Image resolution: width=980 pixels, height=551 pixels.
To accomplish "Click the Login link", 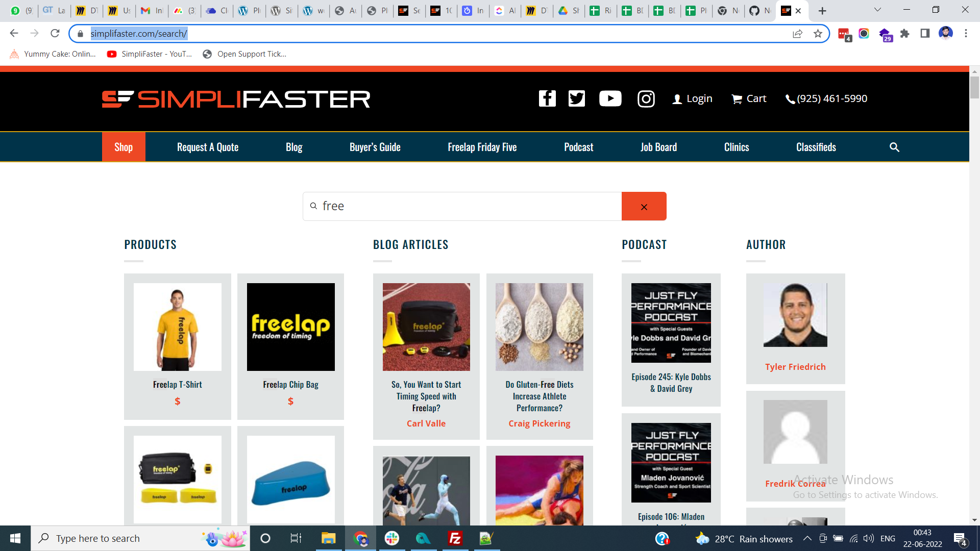I will [699, 98].
